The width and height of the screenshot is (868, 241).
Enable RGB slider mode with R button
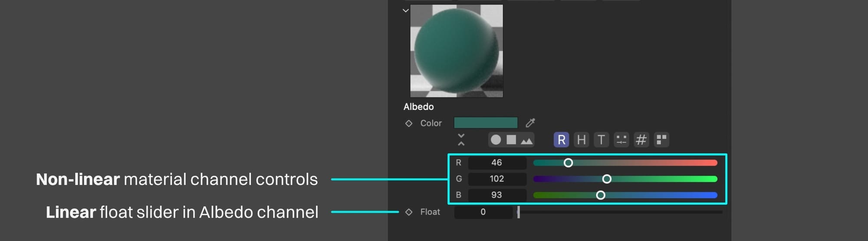pyautogui.click(x=561, y=140)
